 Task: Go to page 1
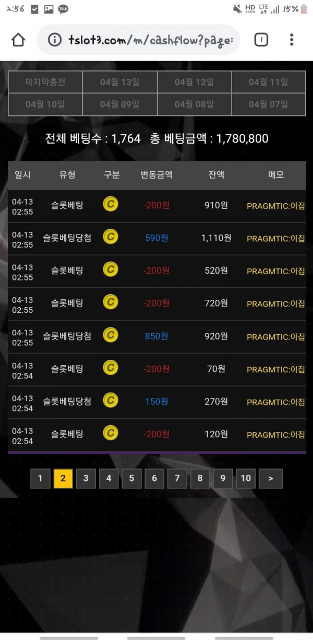click(40, 478)
